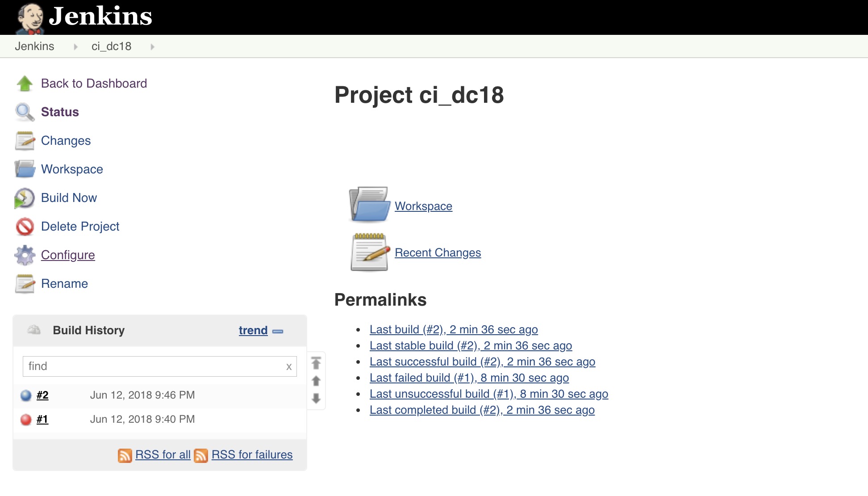Select the Changes menu item

(66, 140)
